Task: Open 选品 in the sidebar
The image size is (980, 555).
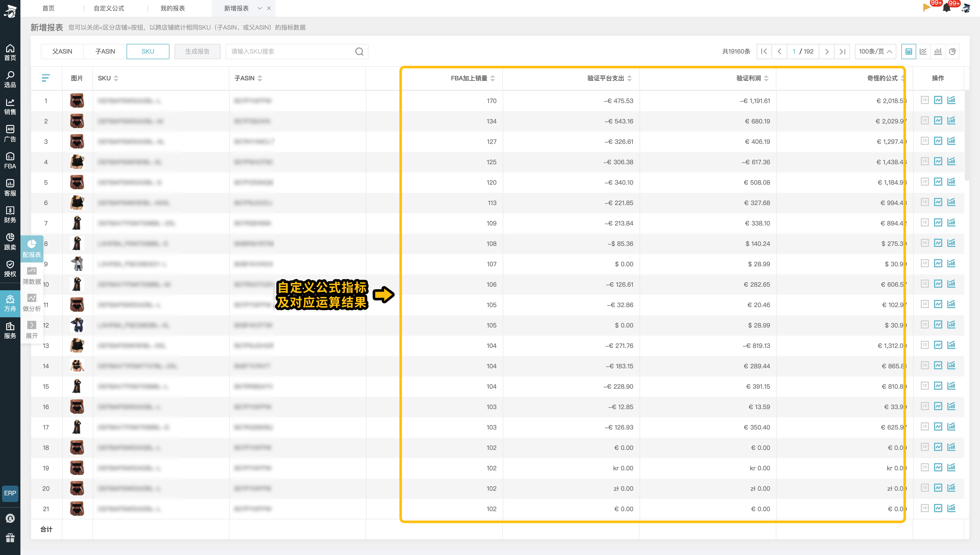Action: [x=10, y=79]
